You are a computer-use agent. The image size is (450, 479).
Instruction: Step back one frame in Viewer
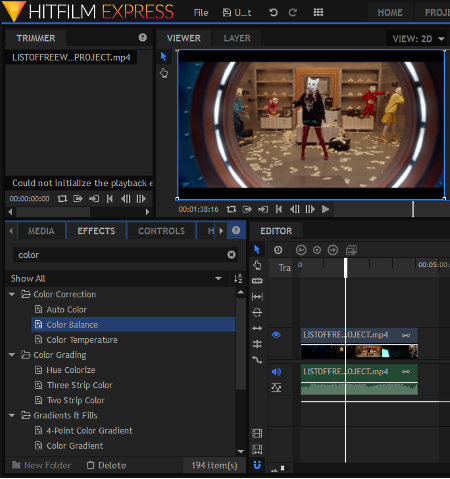295,209
